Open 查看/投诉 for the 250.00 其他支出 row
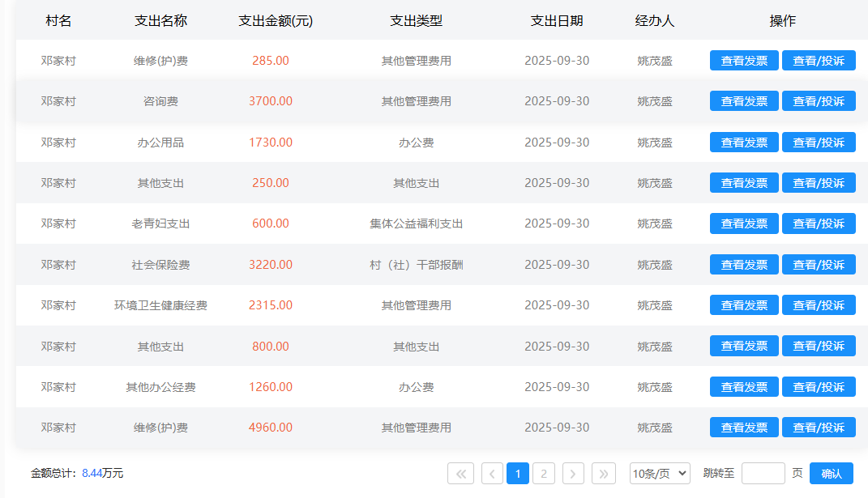 click(x=819, y=183)
